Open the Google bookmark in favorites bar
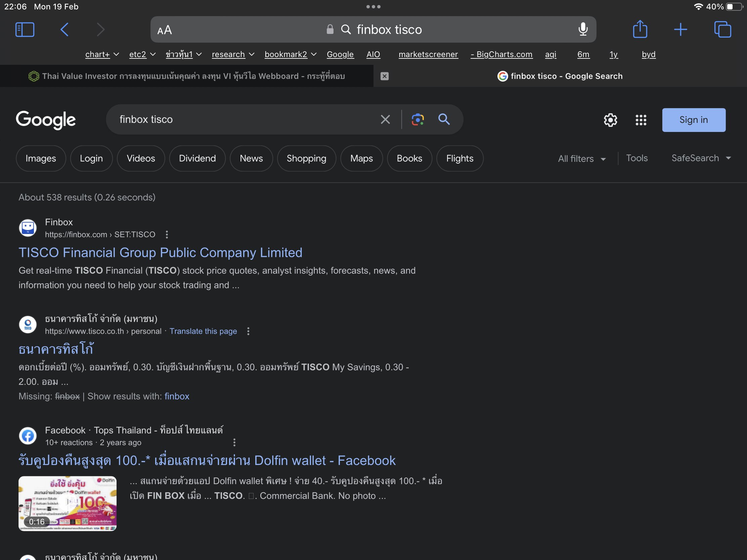This screenshot has width=747, height=560. pos(340,54)
